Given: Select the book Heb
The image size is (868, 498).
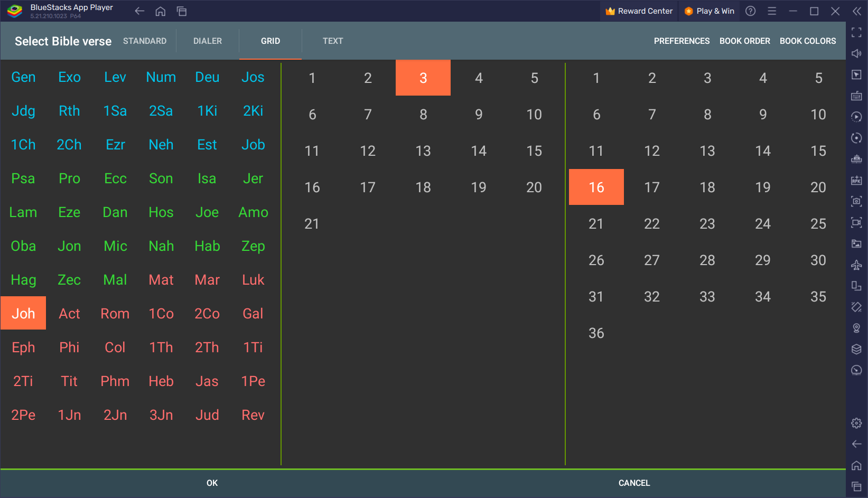Looking at the screenshot, I should (x=161, y=381).
